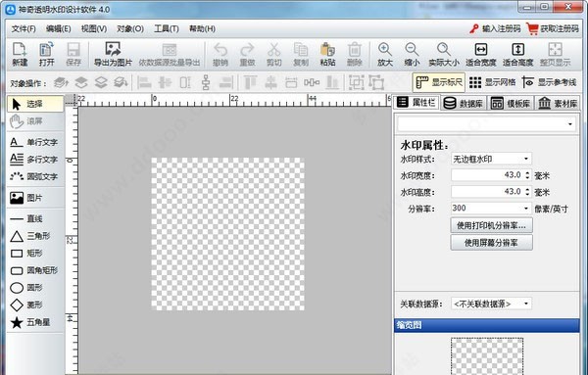Toggle 显示标尺 ruler display
588x375 pixels.
click(439, 82)
